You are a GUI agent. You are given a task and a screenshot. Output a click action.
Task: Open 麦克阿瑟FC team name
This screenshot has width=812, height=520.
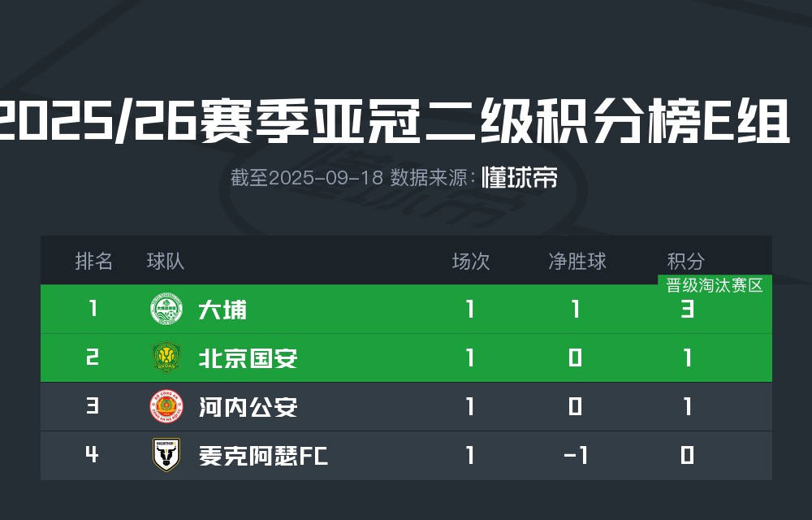(x=263, y=456)
